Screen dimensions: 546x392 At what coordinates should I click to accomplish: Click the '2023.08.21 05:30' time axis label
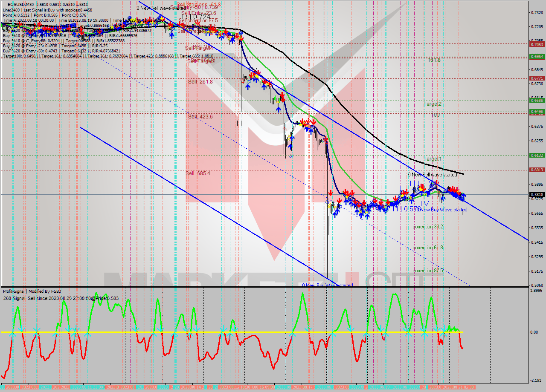coord(459,387)
